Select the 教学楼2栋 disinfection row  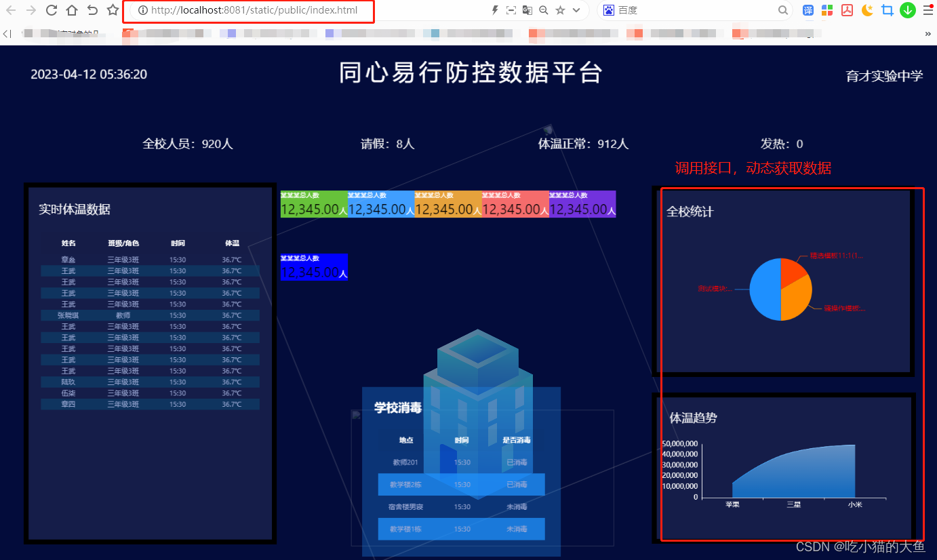(462, 485)
